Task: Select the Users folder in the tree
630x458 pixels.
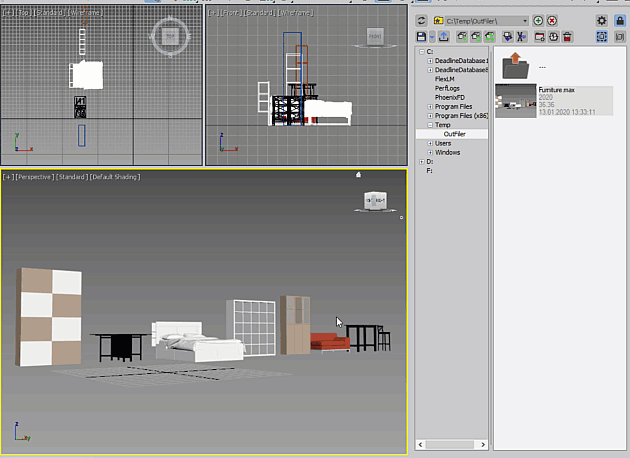Action: (x=443, y=143)
